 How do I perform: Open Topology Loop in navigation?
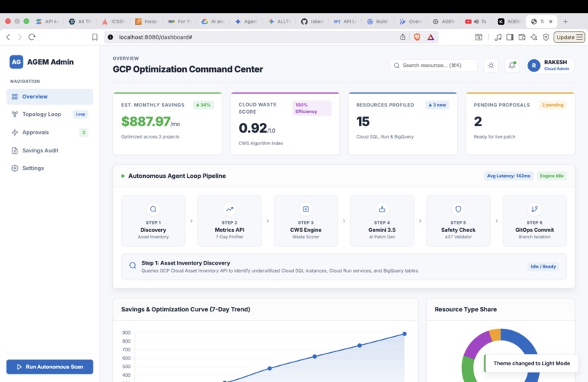[50, 114]
